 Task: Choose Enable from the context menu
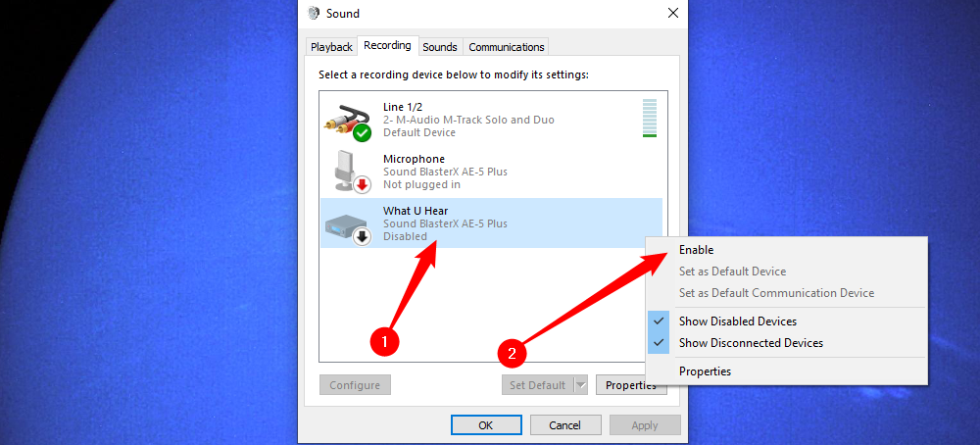pos(696,250)
